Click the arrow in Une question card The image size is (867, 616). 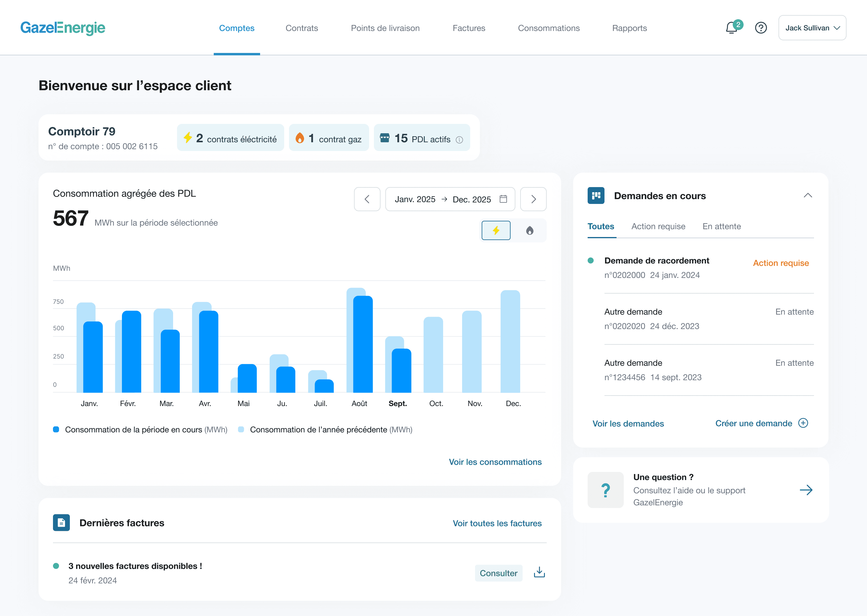[x=806, y=490]
